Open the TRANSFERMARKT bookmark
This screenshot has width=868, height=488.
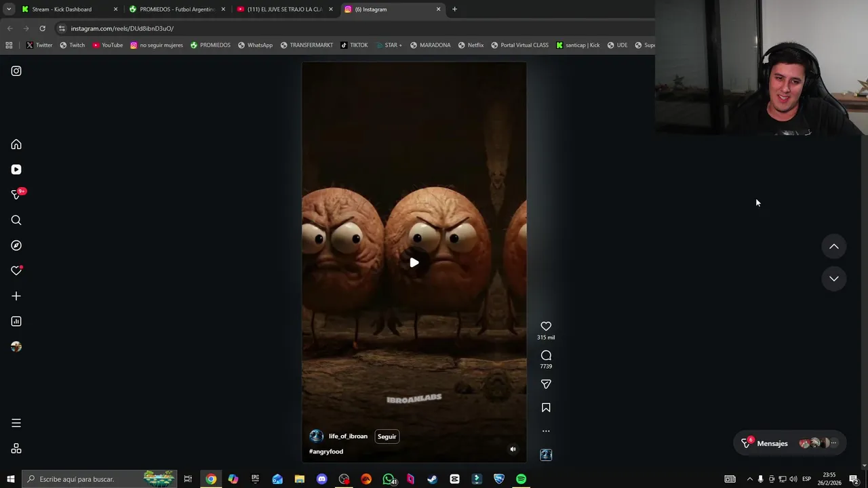pyautogui.click(x=307, y=45)
